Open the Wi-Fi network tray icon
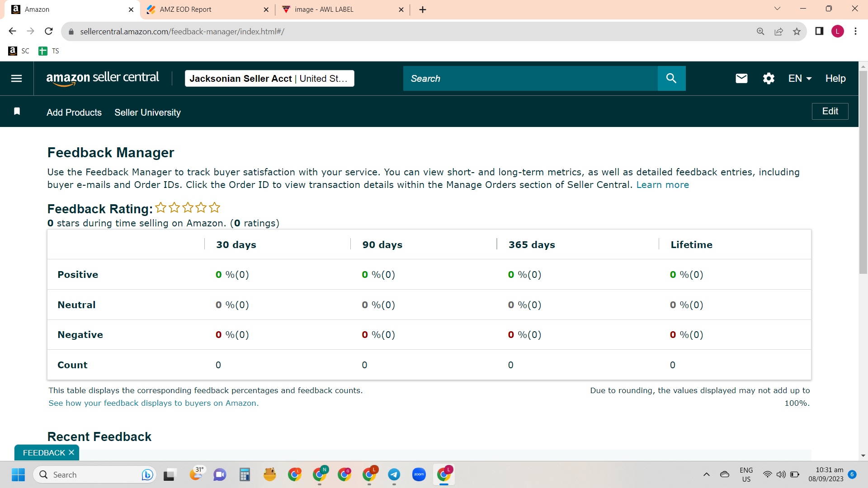Viewport: 868px width, 488px height. point(767,474)
